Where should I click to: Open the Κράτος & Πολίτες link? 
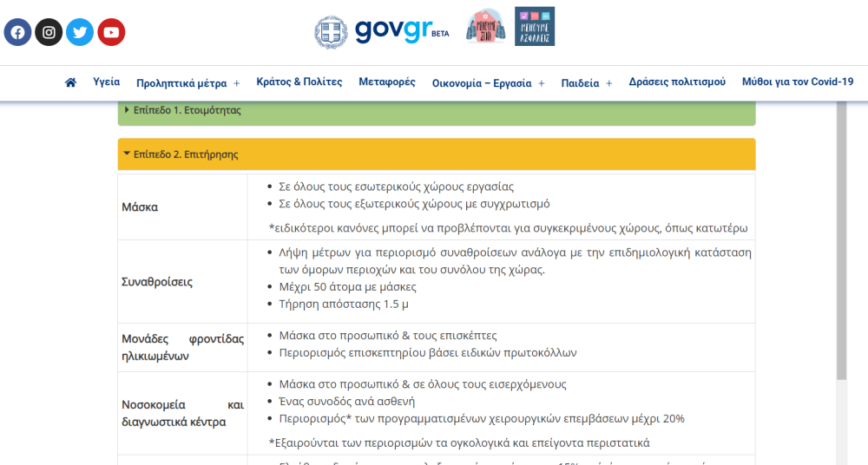pos(299,82)
